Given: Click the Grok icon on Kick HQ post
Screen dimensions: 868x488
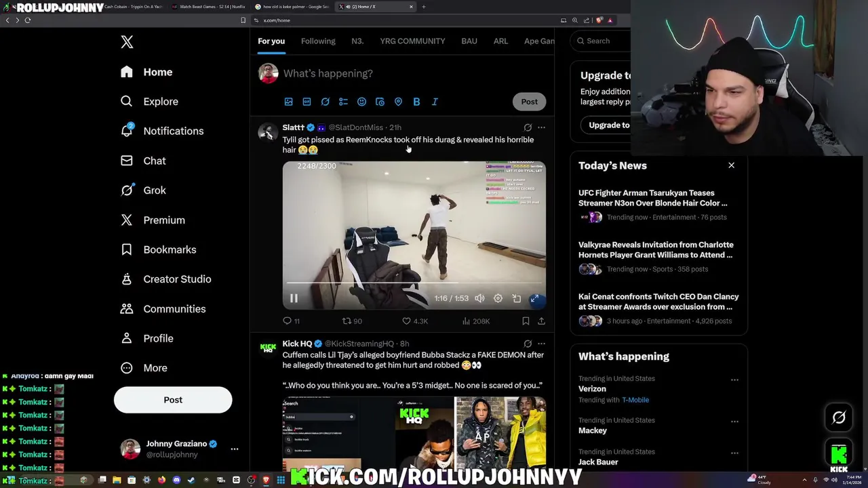Looking at the screenshot, I should coord(528,344).
